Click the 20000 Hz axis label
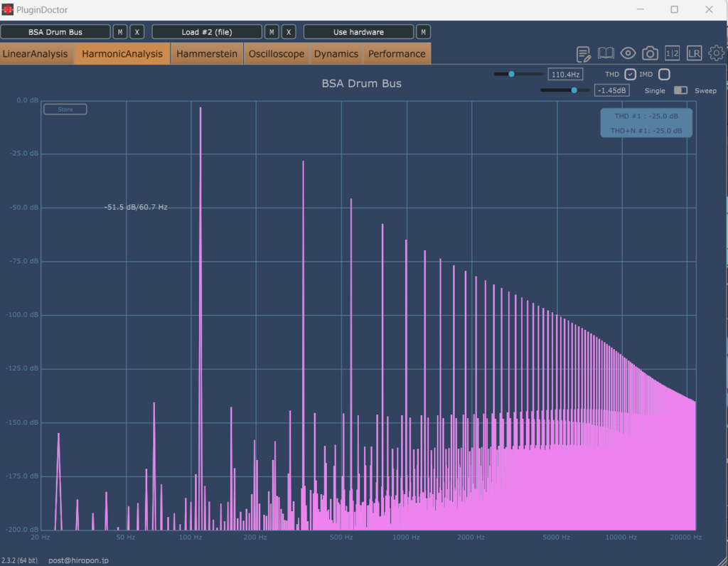Screen dimensions: 728x566 [x=686, y=538]
